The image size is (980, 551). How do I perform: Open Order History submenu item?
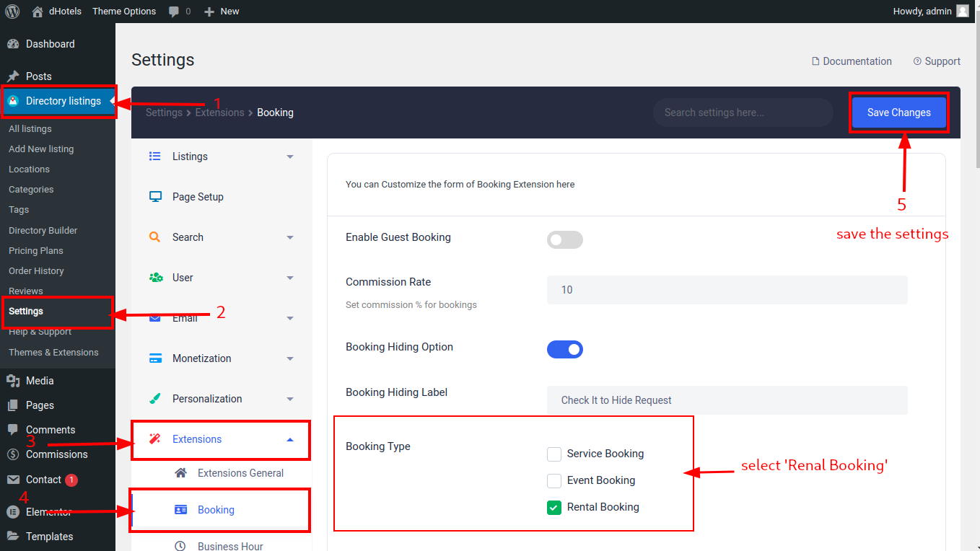(36, 270)
